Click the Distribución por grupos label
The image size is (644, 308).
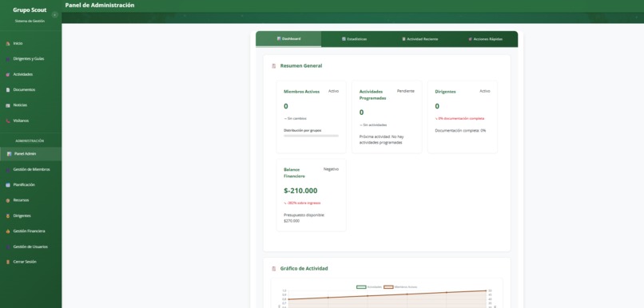tap(303, 130)
